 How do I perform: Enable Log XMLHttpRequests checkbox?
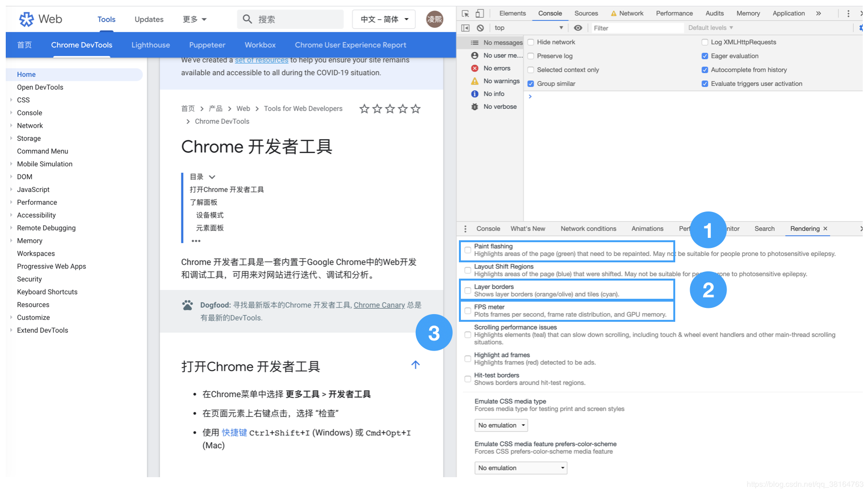(705, 42)
